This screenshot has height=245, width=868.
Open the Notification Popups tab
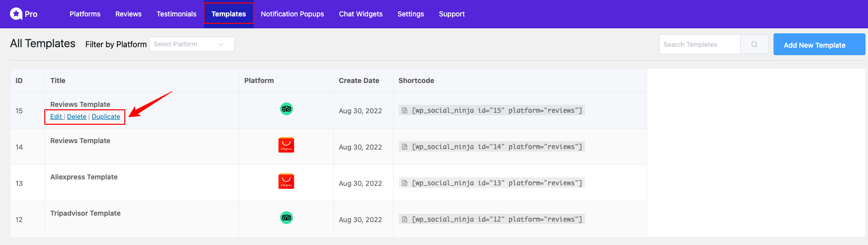pos(292,14)
